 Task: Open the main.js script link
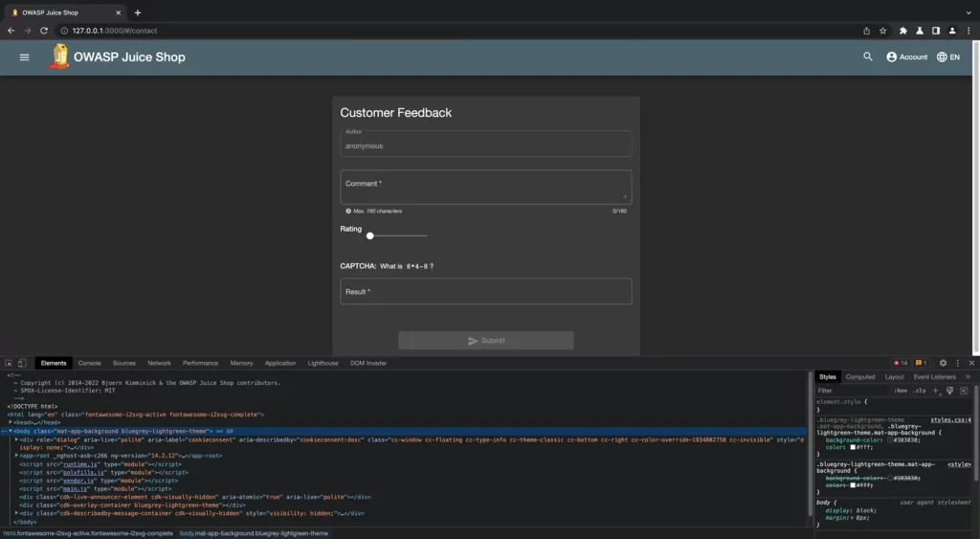click(x=76, y=489)
